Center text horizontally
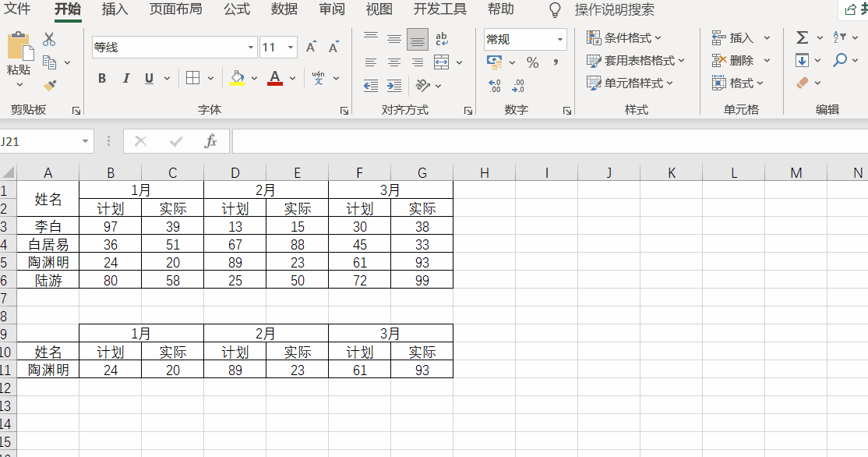 394,62
